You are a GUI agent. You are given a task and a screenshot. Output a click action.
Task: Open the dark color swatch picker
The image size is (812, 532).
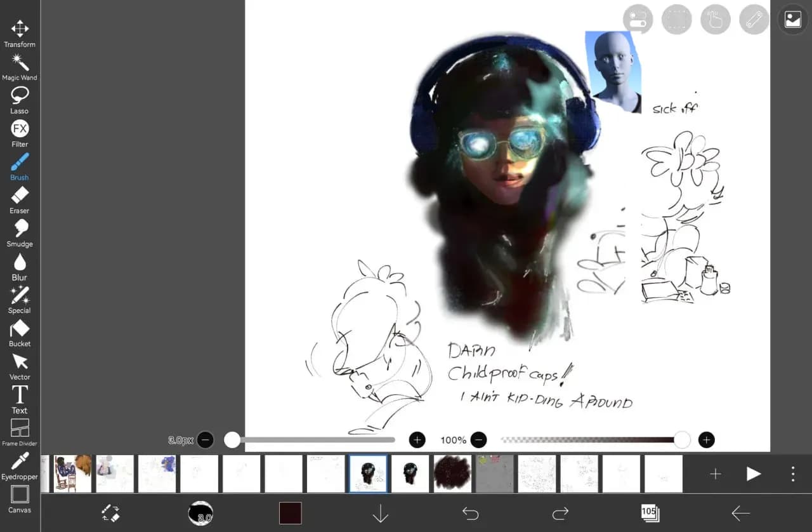pos(291,513)
